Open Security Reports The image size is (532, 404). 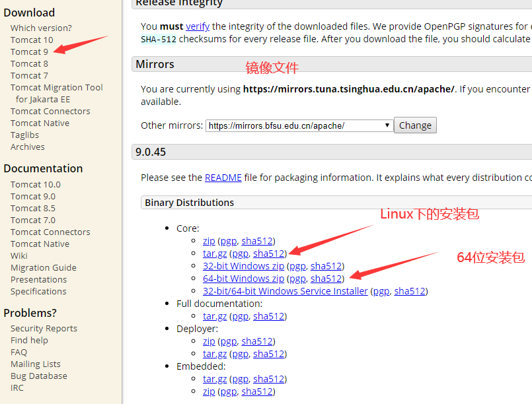[x=44, y=328]
